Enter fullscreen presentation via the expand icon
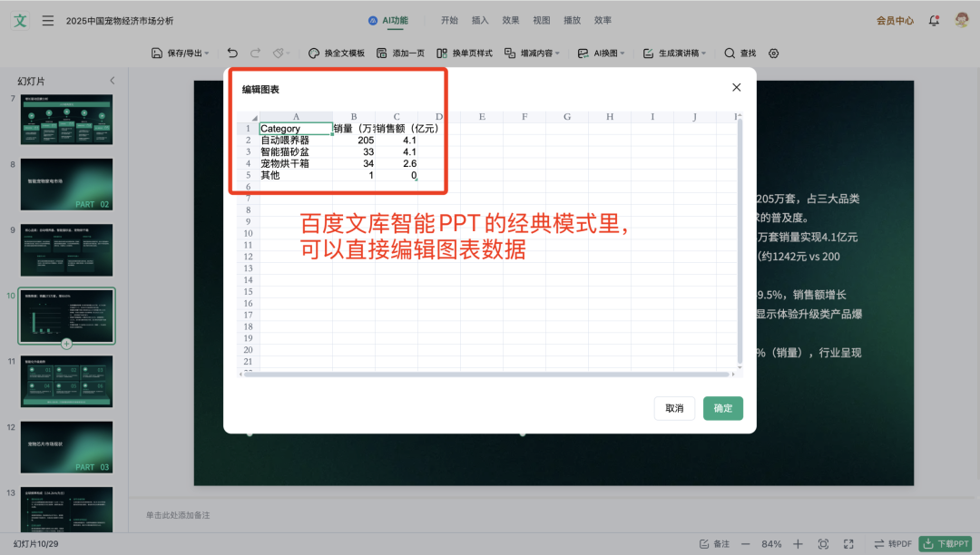 pyautogui.click(x=848, y=543)
